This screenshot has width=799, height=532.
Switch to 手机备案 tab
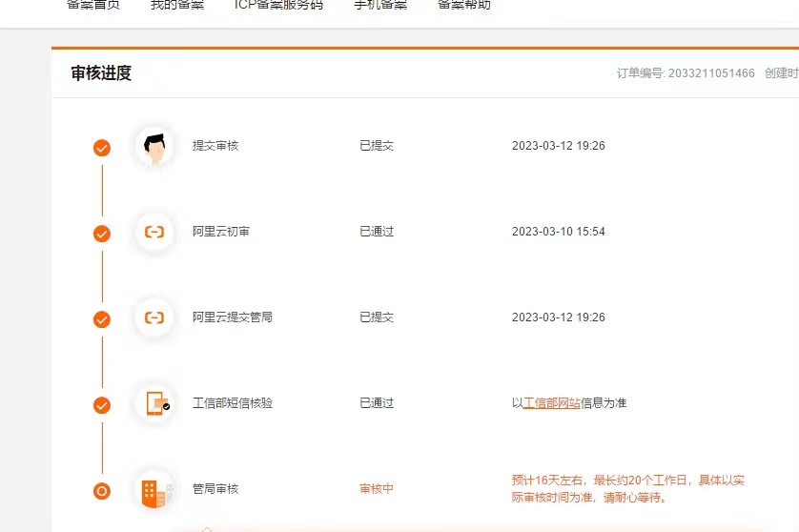click(380, 5)
